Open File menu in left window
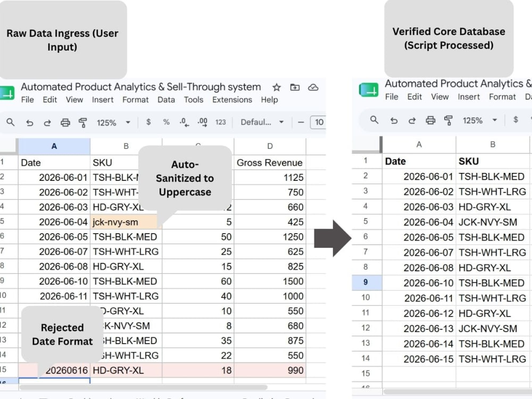Viewport: 532px width, 399px height. coord(28,100)
